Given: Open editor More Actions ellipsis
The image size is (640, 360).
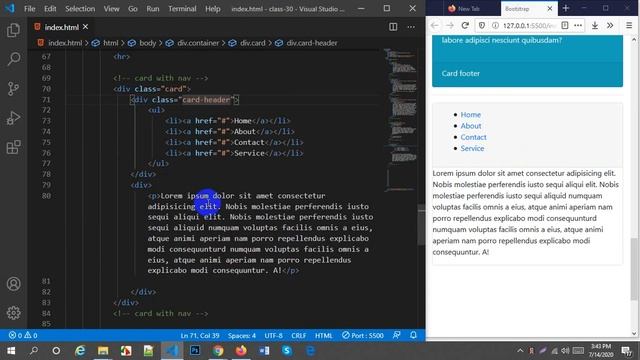Looking at the screenshot, I should coord(411,27).
